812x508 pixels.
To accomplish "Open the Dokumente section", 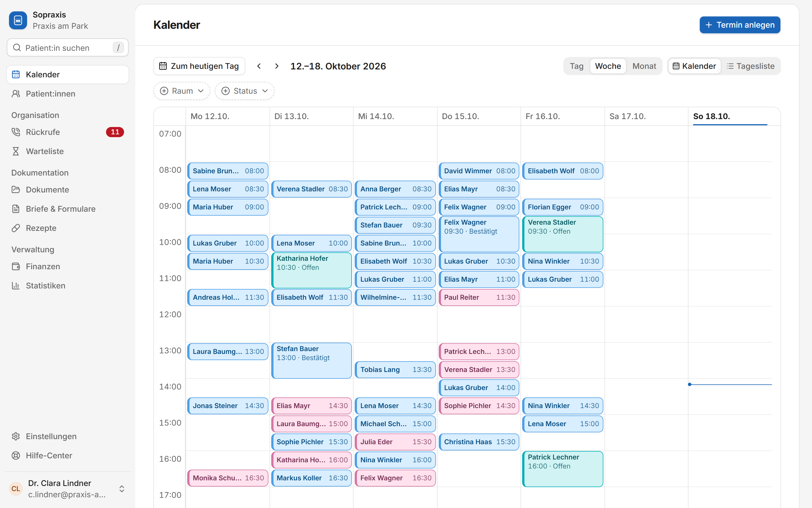I will (x=67, y=189).
